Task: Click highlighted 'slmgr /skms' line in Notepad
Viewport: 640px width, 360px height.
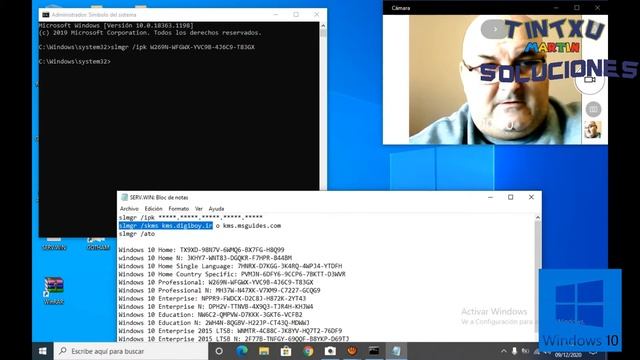Action: [x=166, y=226]
